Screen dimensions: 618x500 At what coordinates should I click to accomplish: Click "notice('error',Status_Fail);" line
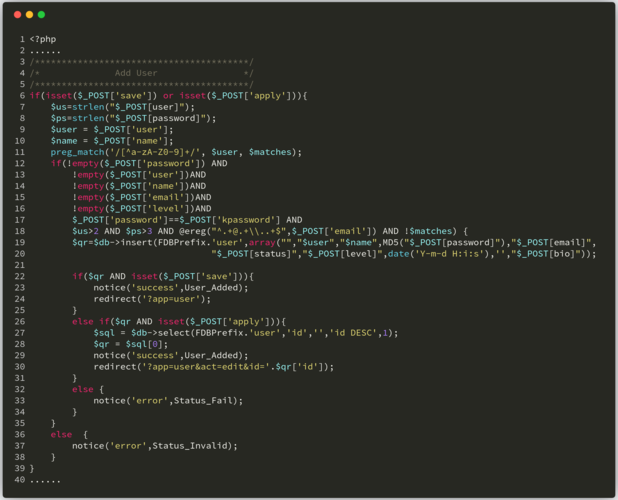point(168,401)
